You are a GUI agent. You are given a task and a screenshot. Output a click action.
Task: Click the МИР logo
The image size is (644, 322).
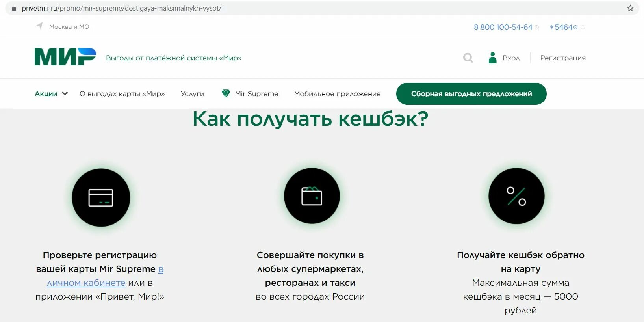[x=65, y=57]
